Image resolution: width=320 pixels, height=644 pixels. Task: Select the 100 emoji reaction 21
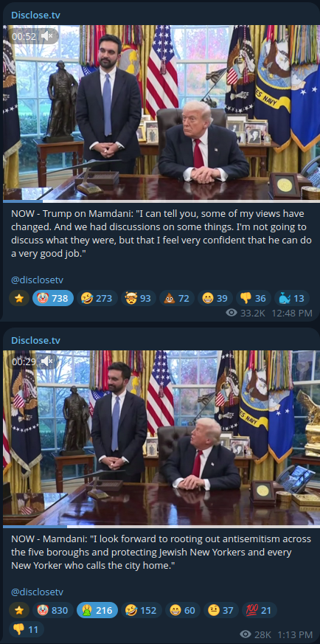(260, 610)
